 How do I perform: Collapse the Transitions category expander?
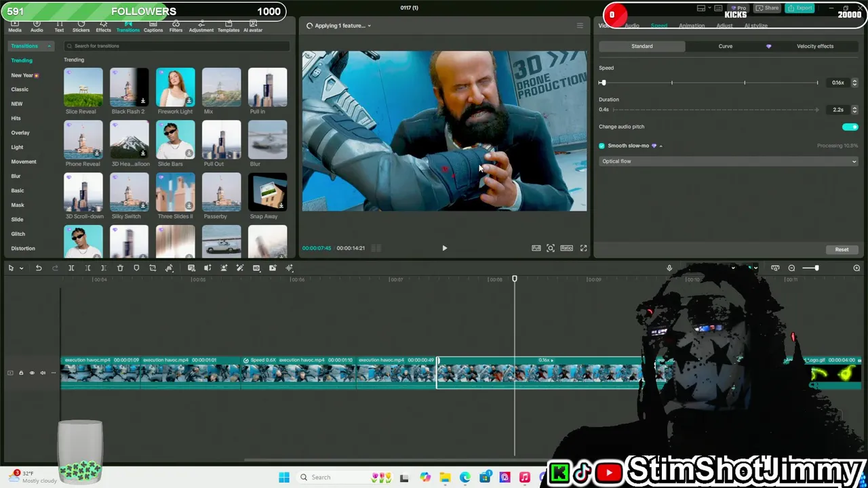(49, 46)
